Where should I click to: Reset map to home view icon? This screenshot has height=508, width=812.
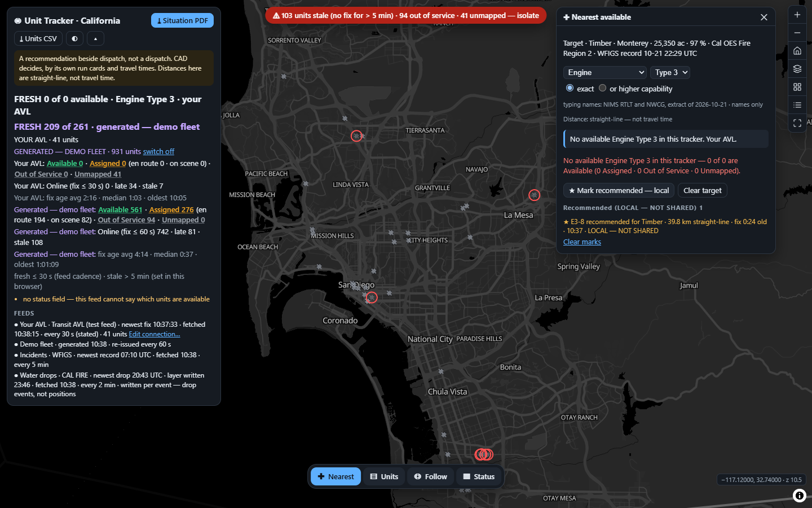(797, 51)
